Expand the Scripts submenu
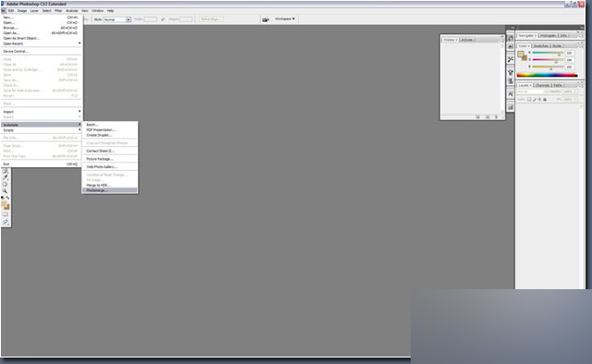The height and width of the screenshot is (364, 592). click(x=41, y=130)
